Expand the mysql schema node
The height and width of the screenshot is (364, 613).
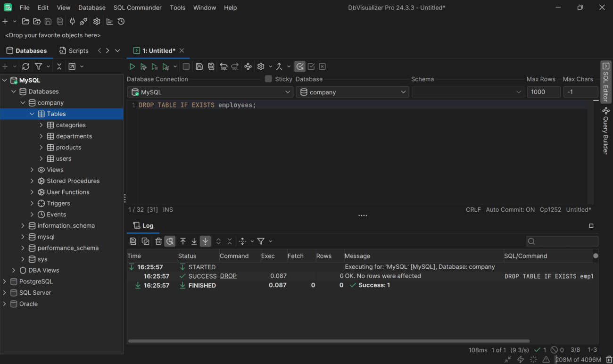tap(22, 236)
